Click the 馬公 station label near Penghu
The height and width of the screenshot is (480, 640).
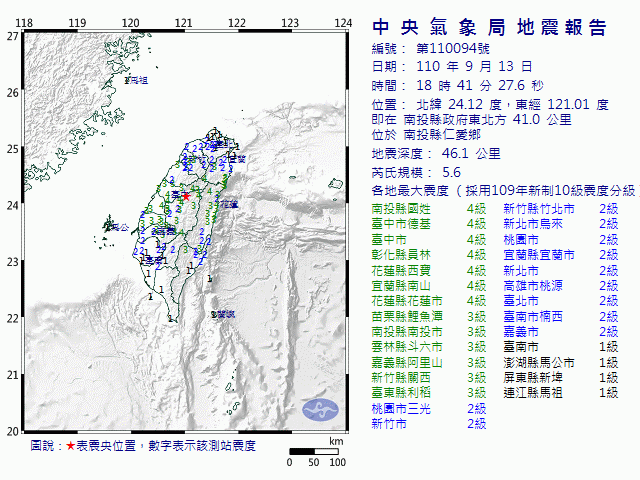pyautogui.click(x=120, y=227)
